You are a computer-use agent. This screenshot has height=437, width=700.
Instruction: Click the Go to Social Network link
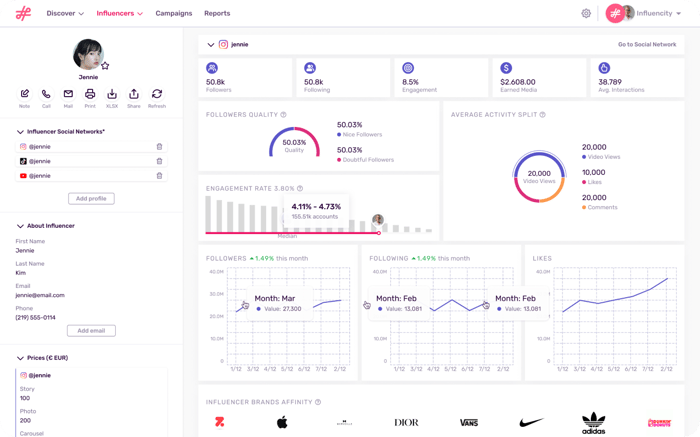point(647,45)
